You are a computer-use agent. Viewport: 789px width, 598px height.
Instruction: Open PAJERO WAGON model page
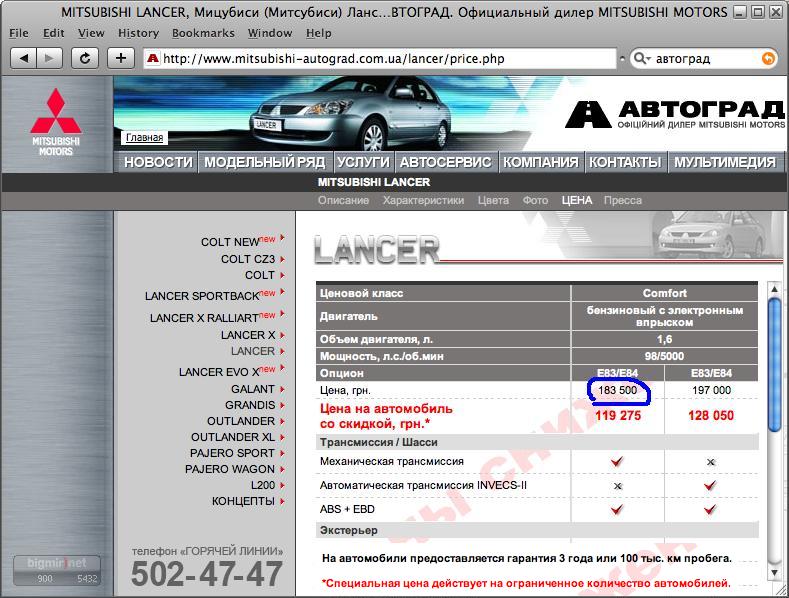(230, 469)
